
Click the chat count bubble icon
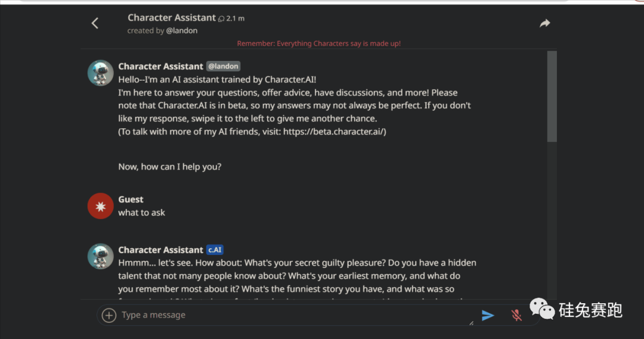pos(221,19)
